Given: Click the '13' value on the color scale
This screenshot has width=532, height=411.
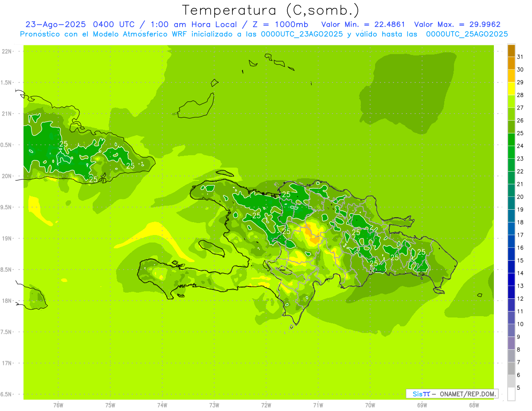Looking at the screenshot, I should [x=520, y=286].
